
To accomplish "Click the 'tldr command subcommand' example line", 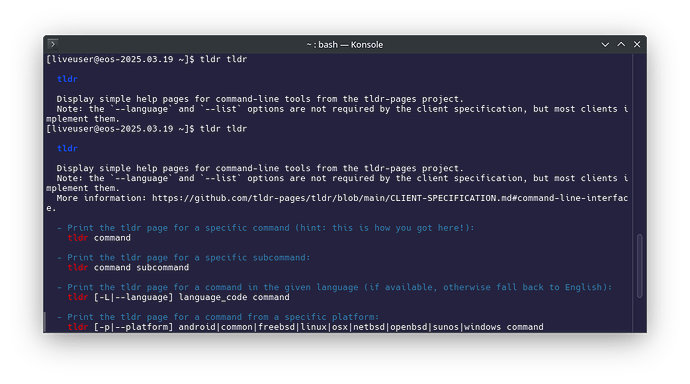I will (128, 267).
